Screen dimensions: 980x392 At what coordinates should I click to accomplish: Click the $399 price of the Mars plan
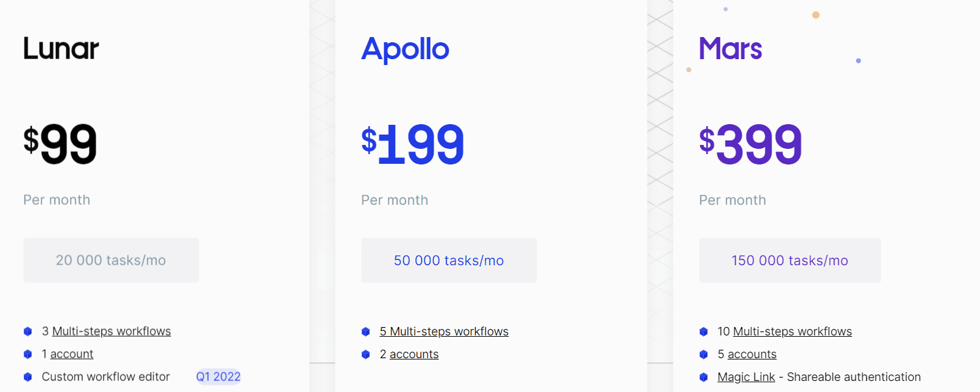(x=751, y=144)
